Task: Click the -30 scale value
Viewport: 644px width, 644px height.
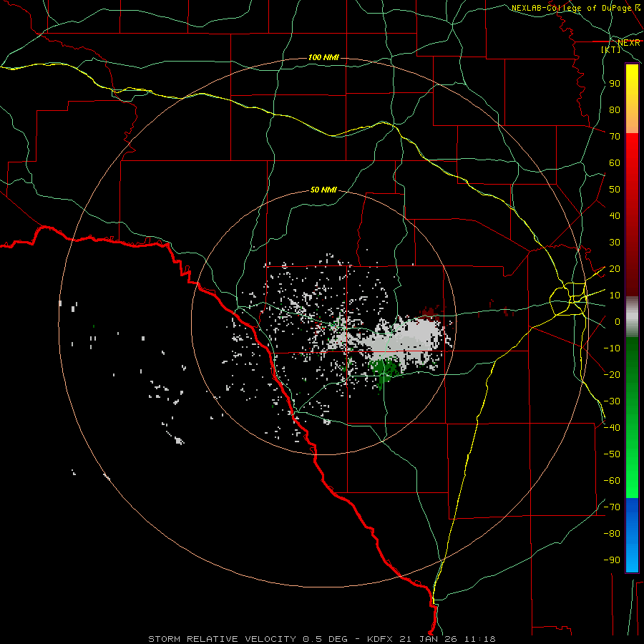Action: pos(612,401)
